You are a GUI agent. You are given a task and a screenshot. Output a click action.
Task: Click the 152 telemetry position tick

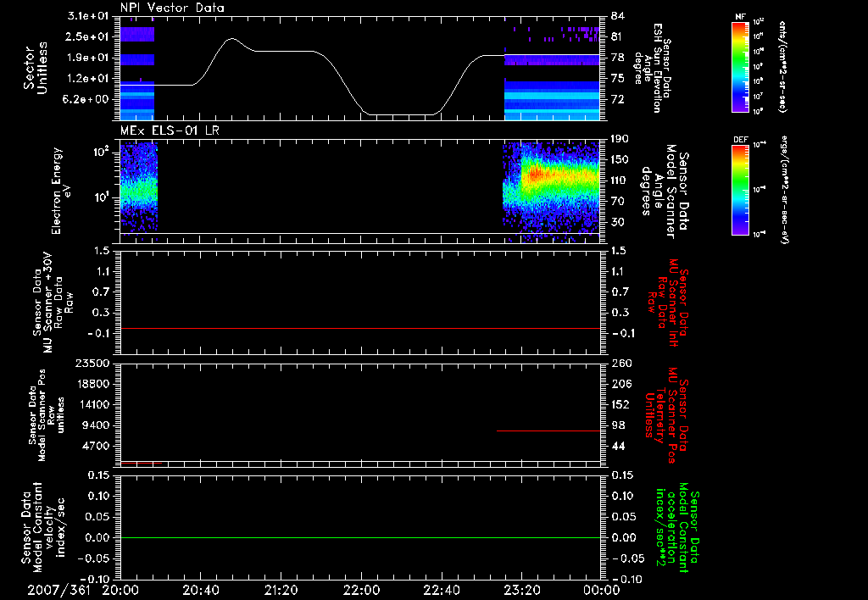point(620,404)
